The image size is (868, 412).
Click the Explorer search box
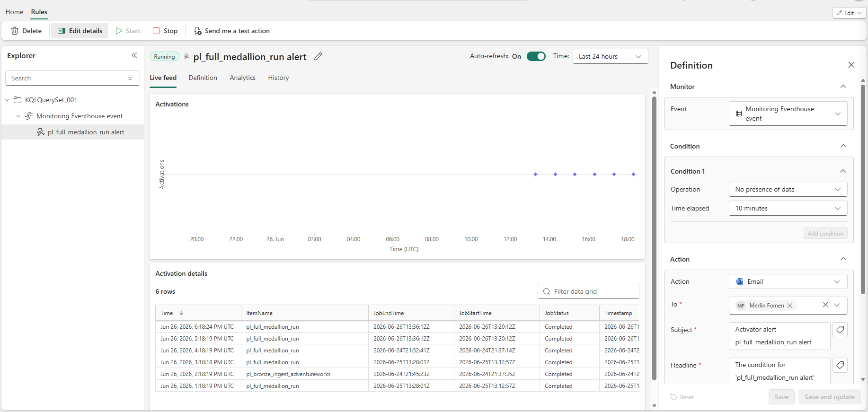(x=66, y=78)
